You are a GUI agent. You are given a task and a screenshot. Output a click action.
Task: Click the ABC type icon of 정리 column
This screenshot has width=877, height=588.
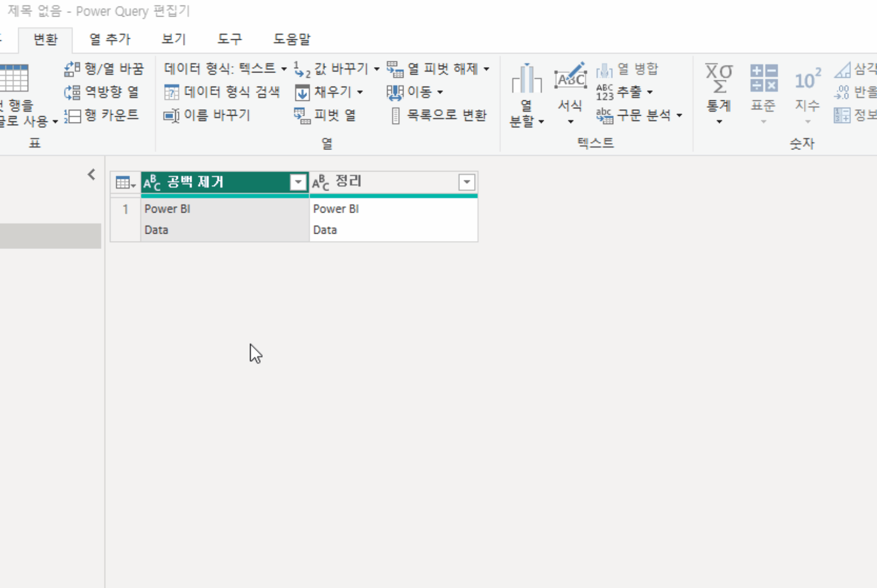coord(321,182)
